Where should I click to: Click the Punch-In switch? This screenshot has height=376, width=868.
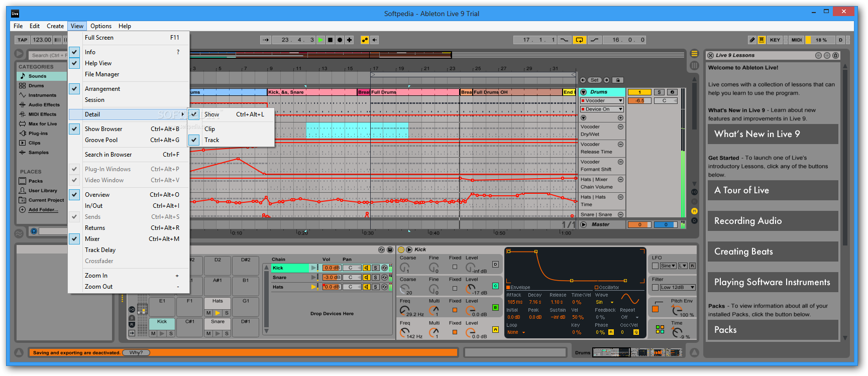[x=565, y=40]
